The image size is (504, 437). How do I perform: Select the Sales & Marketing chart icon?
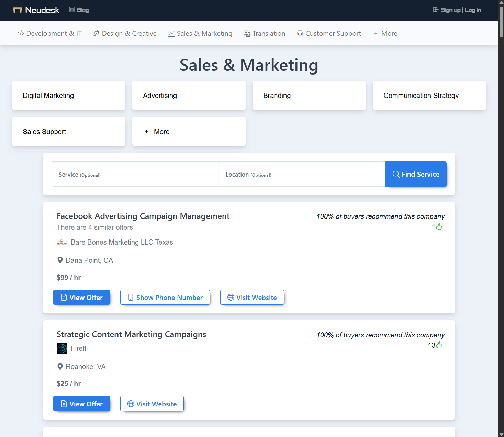tap(171, 33)
